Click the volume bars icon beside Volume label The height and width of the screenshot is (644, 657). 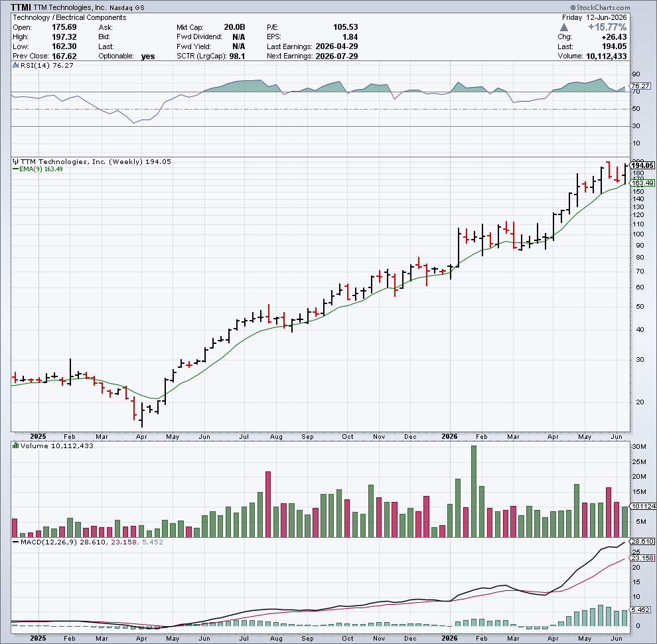[15, 445]
